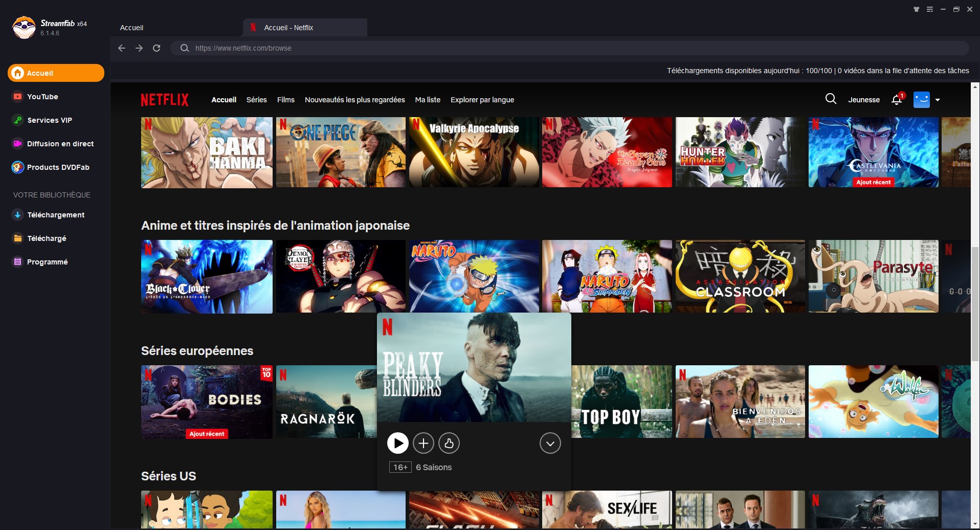This screenshot has height=530, width=980.
Task: Open The Seven Deadly Sins thumbnail
Action: [x=607, y=152]
